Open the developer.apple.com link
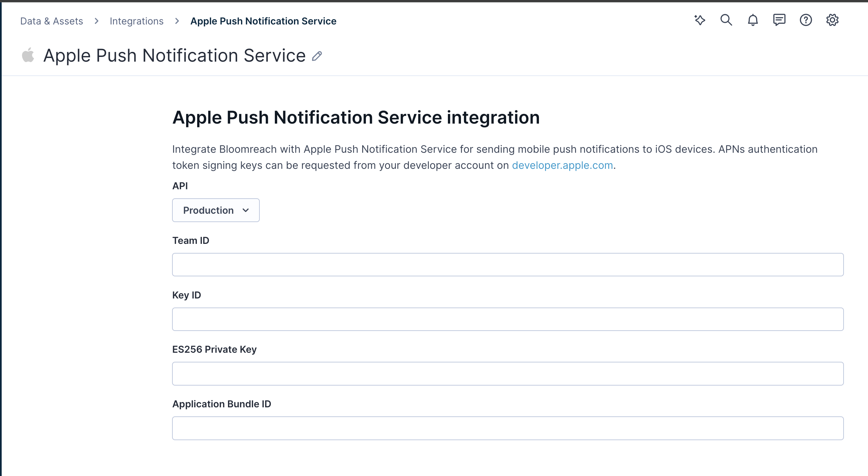 click(561, 165)
